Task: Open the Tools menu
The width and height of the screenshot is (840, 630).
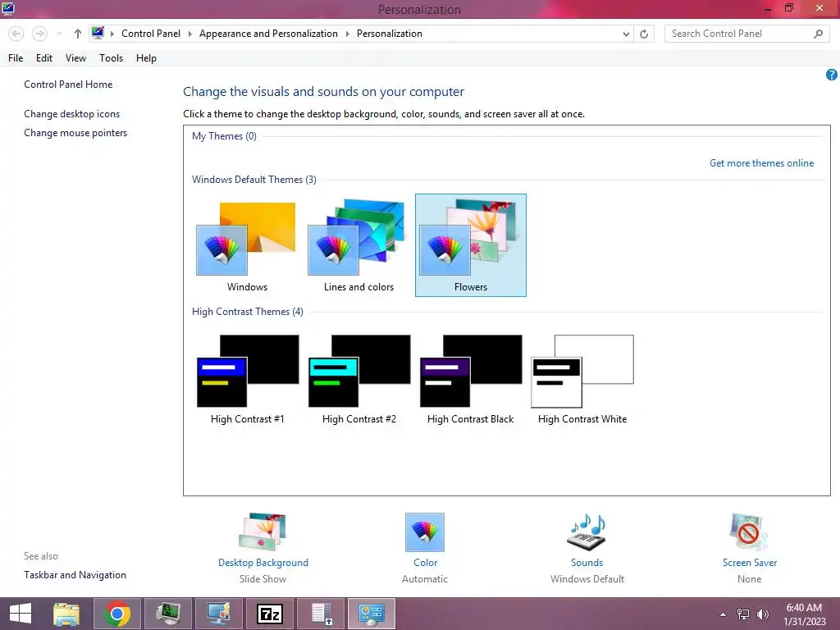Action: (x=111, y=58)
